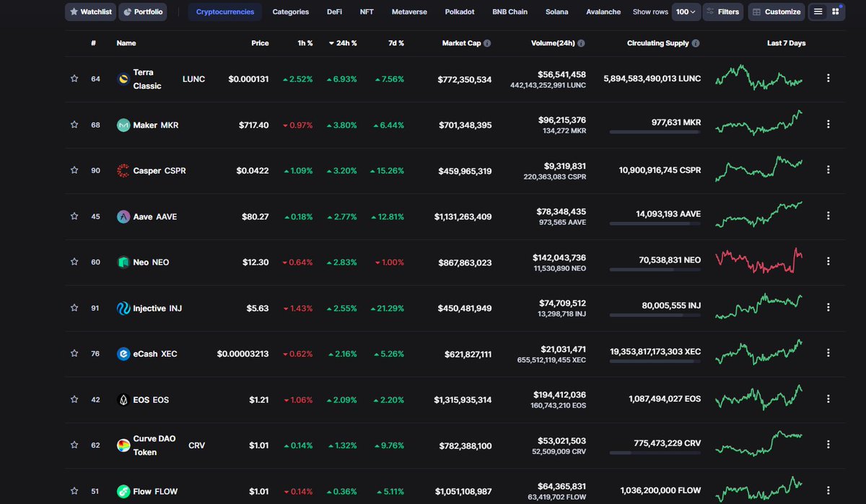Show info icon for Volume(24h)
The height and width of the screenshot is (504, 866).
click(582, 43)
